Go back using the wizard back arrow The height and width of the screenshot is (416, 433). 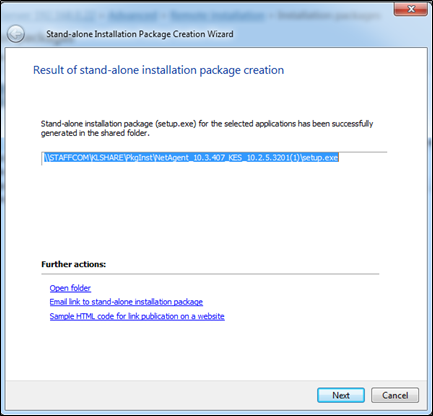(16, 34)
